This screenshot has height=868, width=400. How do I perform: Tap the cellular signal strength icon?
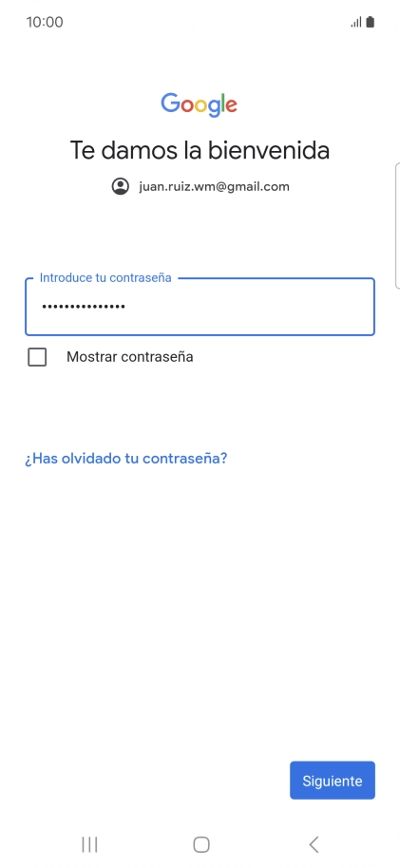(355, 22)
